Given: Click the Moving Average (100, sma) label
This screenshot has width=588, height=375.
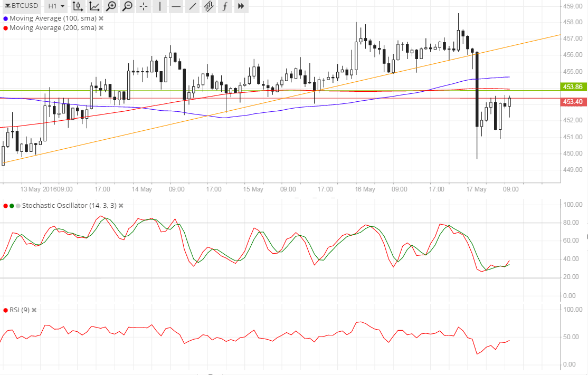Looking at the screenshot, I should click(x=53, y=17).
